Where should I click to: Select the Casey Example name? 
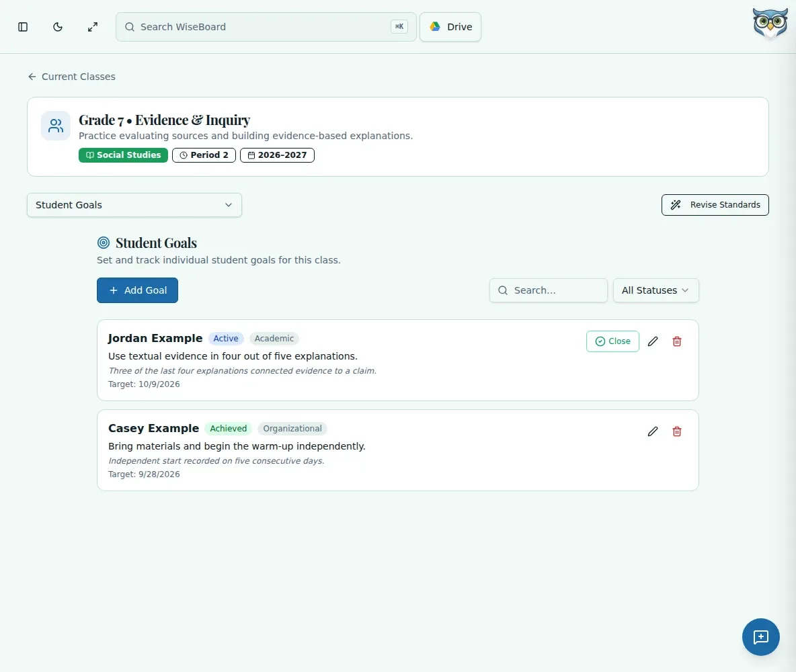point(154,428)
